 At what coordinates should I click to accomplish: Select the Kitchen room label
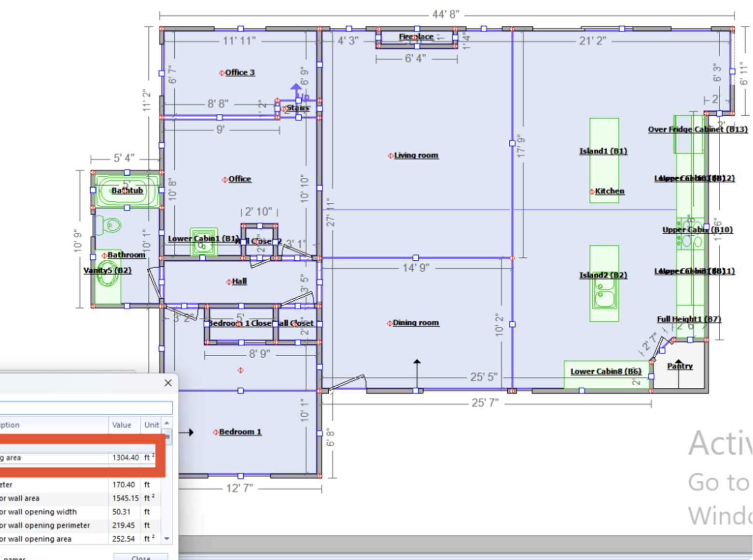pyautogui.click(x=610, y=191)
